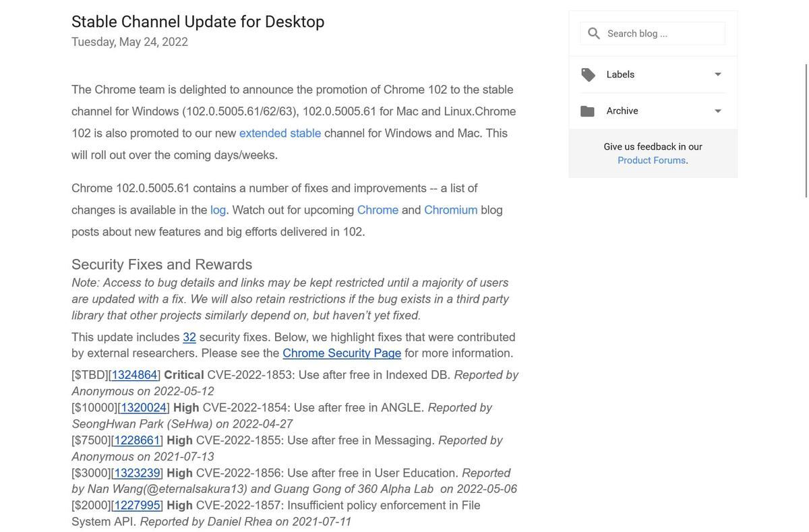Expand the Archive dropdown arrow
The width and height of the screenshot is (809, 532).
tap(718, 111)
